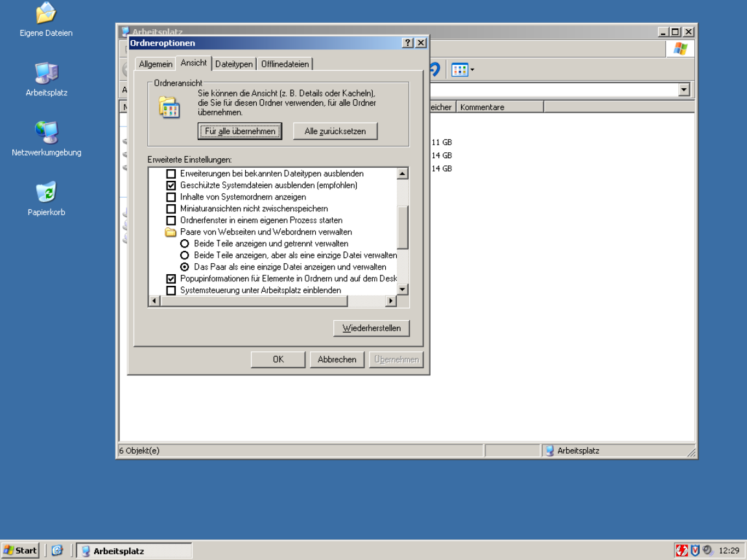Click the Kommentare column header
The width and height of the screenshot is (747, 560).
coord(500,107)
